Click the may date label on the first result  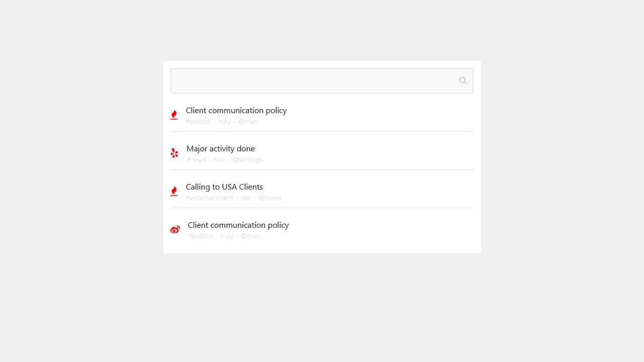tap(224, 121)
